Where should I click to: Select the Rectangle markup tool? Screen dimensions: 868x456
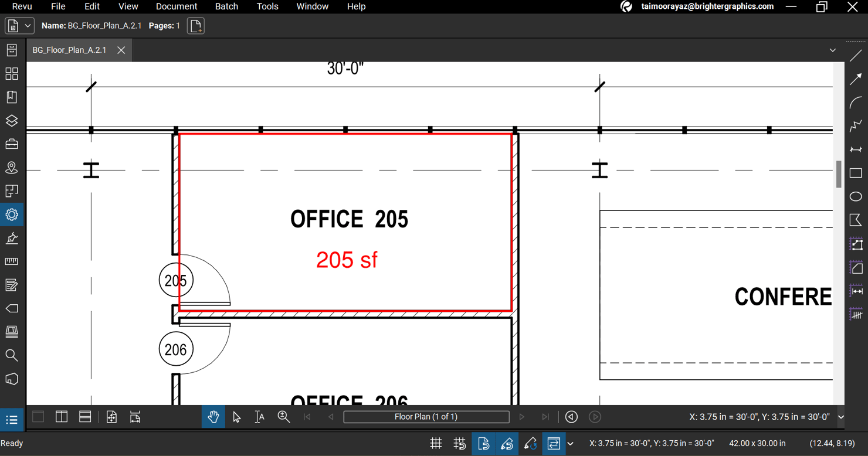click(x=856, y=173)
